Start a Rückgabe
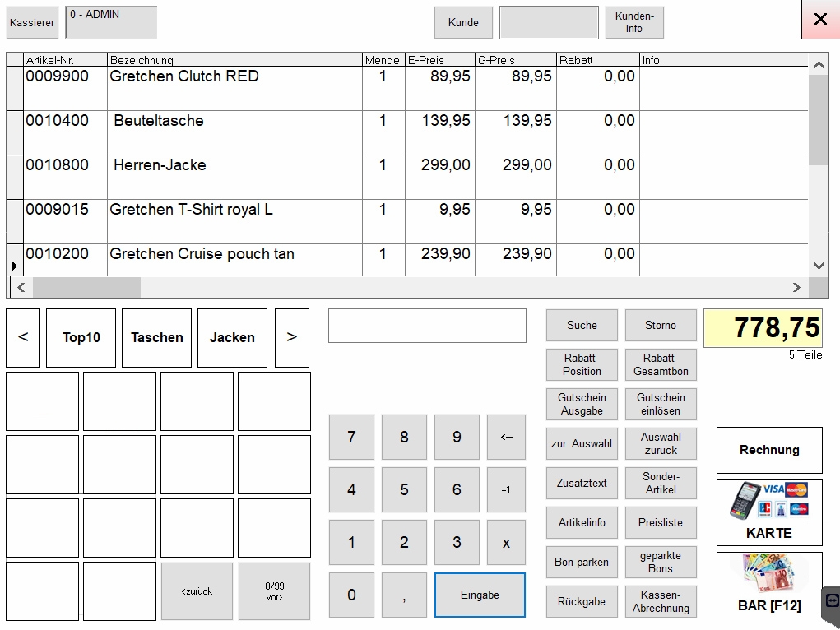This screenshot has height=630, width=840. click(x=582, y=601)
